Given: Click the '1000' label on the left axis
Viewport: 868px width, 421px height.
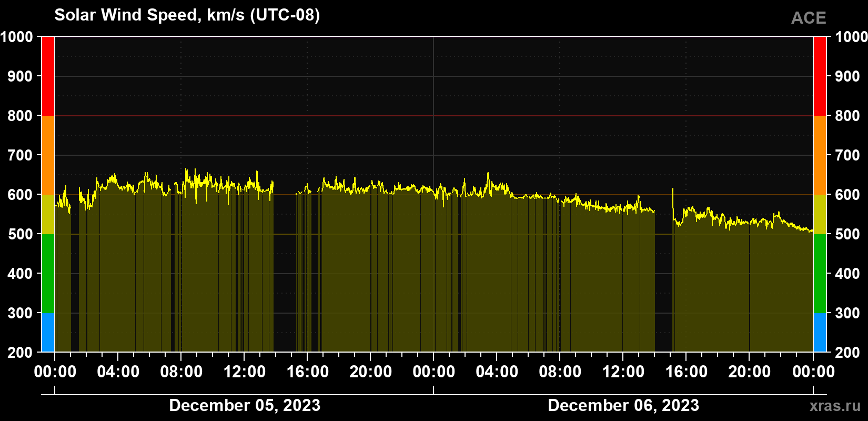Looking at the screenshot, I should [16, 37].
